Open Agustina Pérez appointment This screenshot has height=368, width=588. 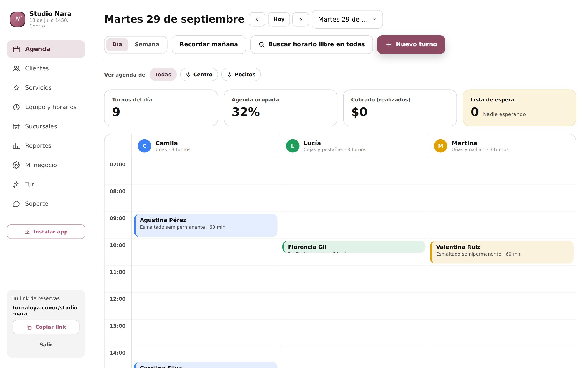206,225
